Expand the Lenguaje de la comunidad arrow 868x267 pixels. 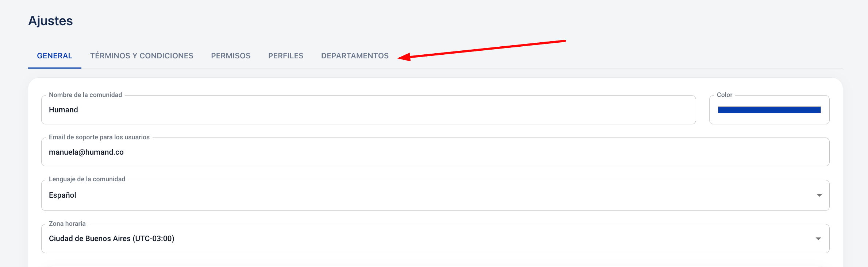click(819, 196)
